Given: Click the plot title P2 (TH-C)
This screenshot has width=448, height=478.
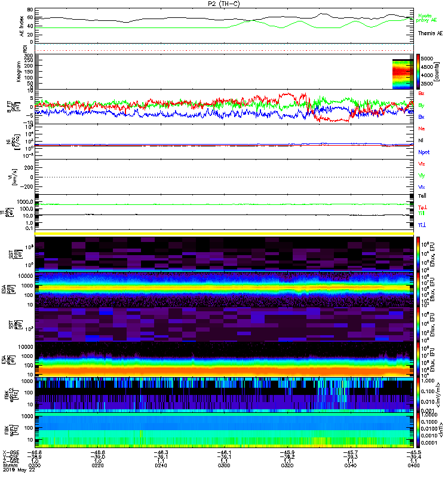Looking at the screenshot, I should coord(223,4).
